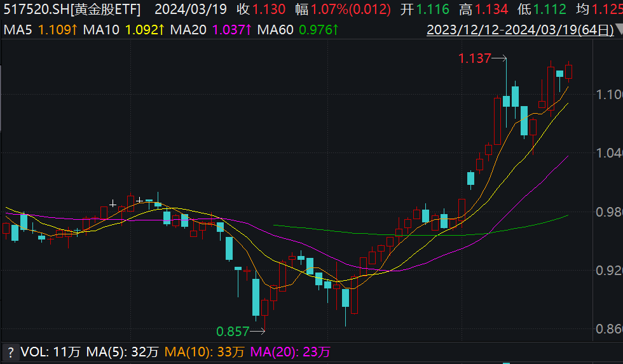The width and height of the screenshot is (623, 364).
Task: Open the date range dropdown arrow
Action: (619, 30)
